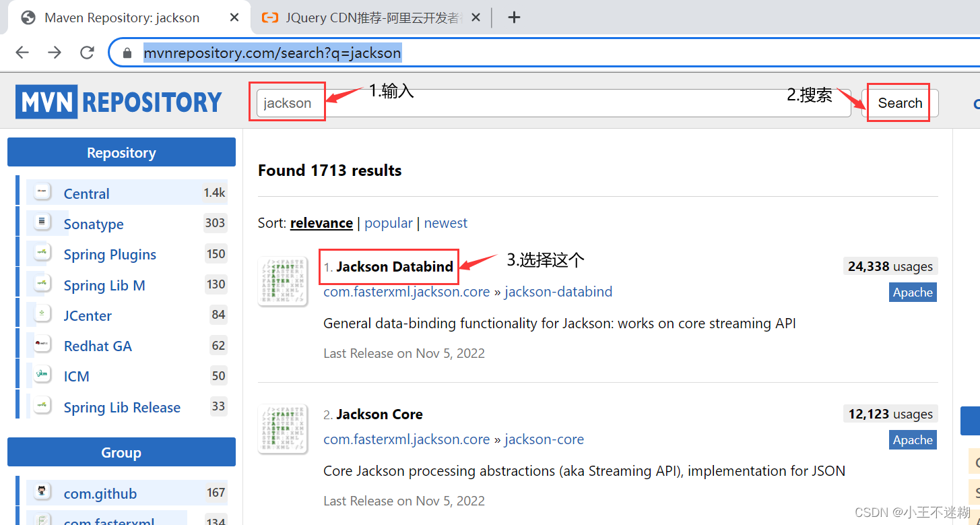Click the Central repository icon
This screenshot has height=525, width=980.
(x=42, y=192)
